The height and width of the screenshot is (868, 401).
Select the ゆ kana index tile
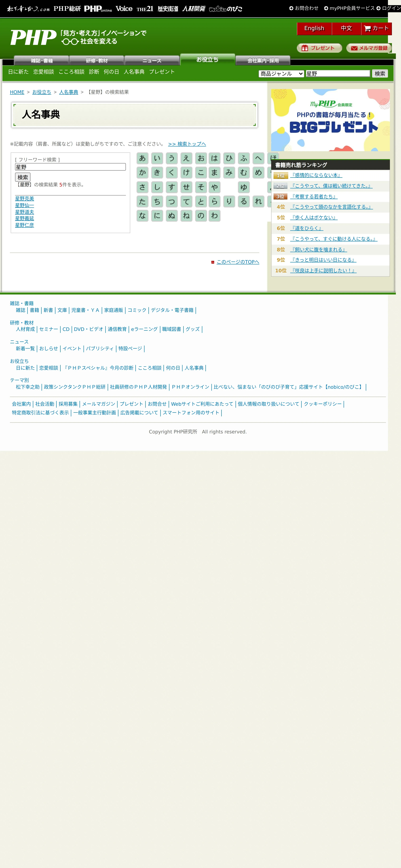(x=244, y=187)
